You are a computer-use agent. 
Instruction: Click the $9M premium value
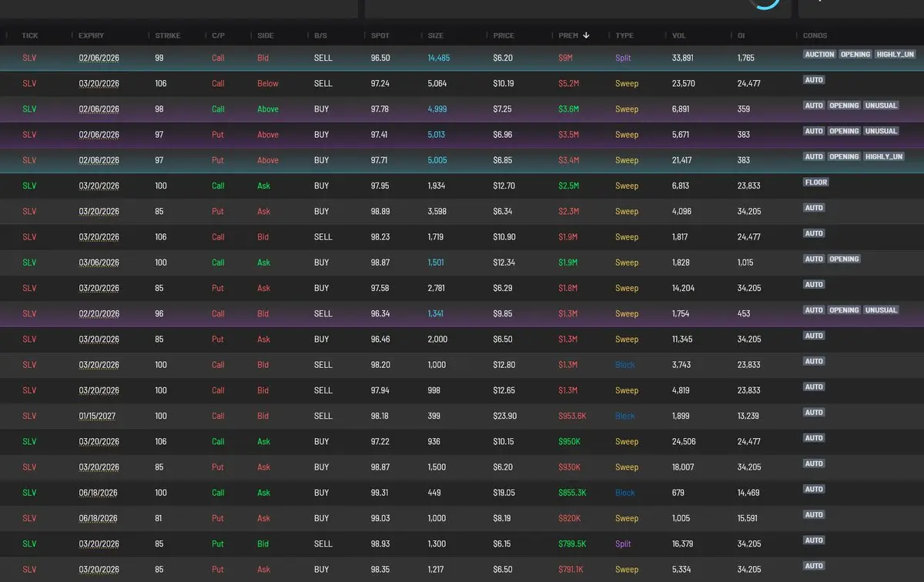[x=566, y=58]
